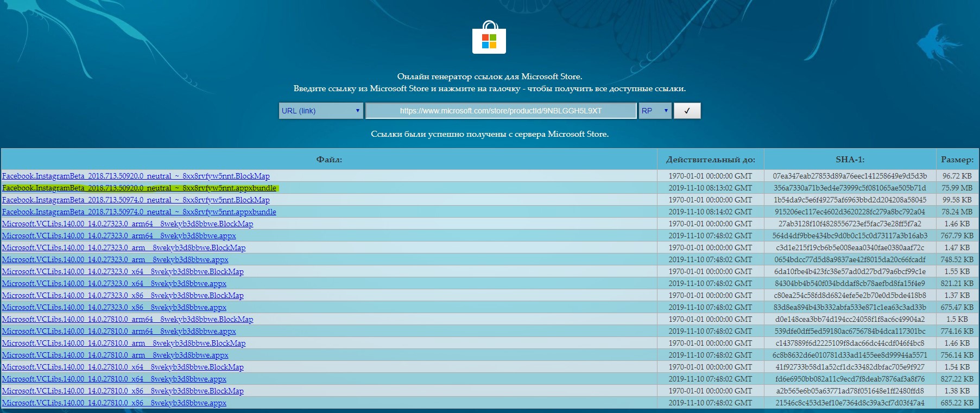Viewport: 980px width, 413px height.
Task: Open InstagramBeta 50920.0 BlockMap link
Action: tap(136, 176)
